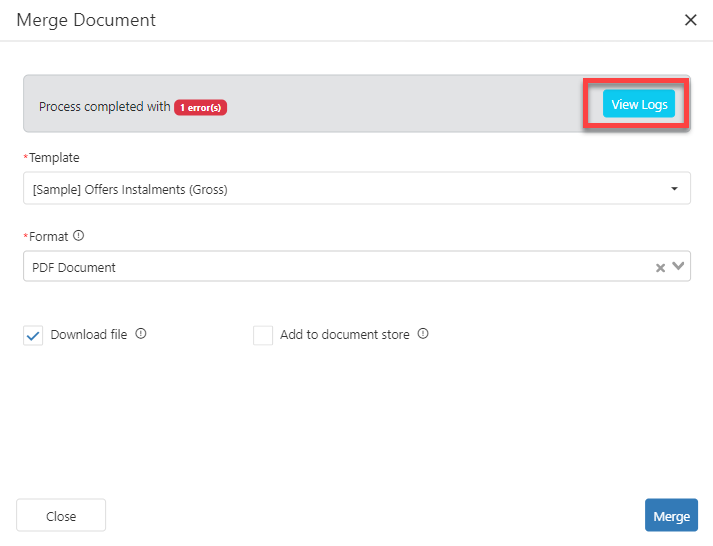Click the info icon beside Download file
Viewport: 713px width, 546px height.
[x=141, y=335]
